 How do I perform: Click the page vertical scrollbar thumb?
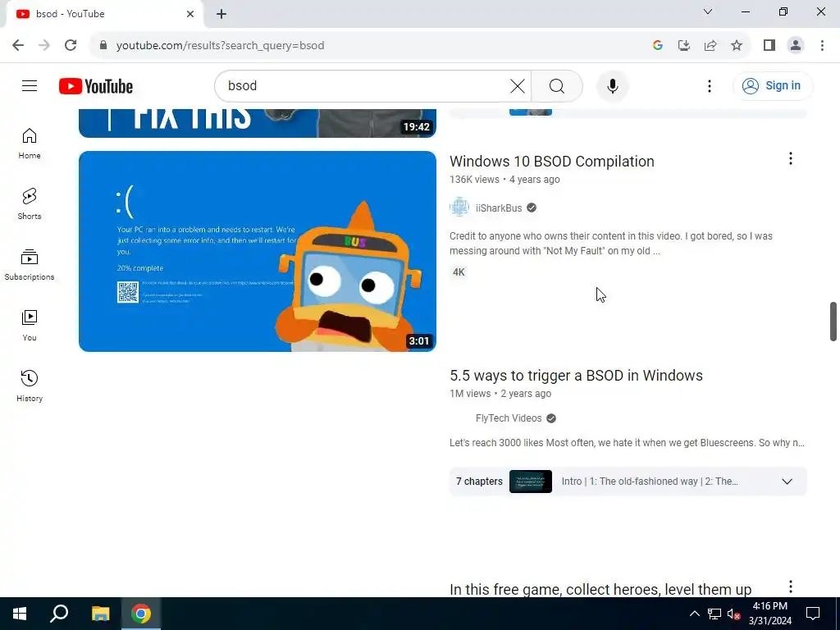(833, 322)
